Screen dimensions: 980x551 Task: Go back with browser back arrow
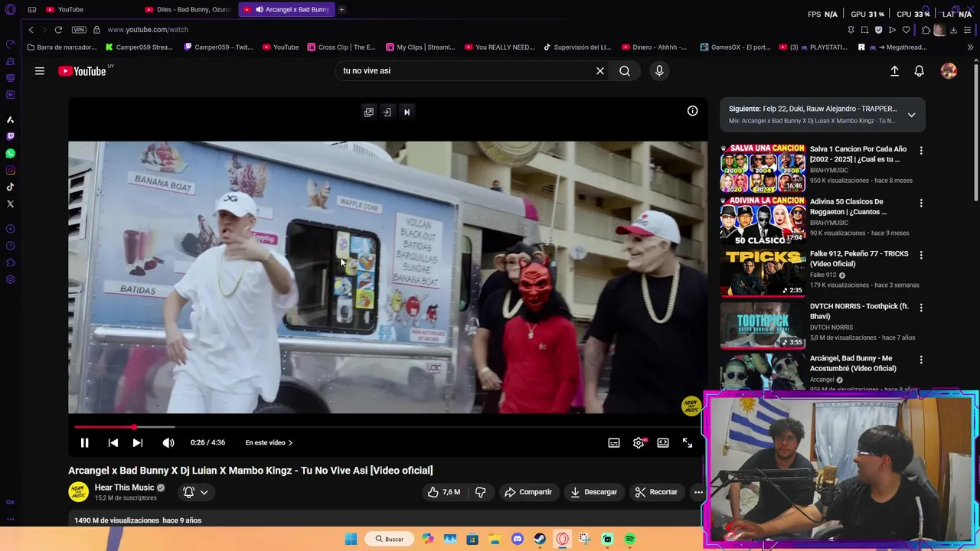31,29
